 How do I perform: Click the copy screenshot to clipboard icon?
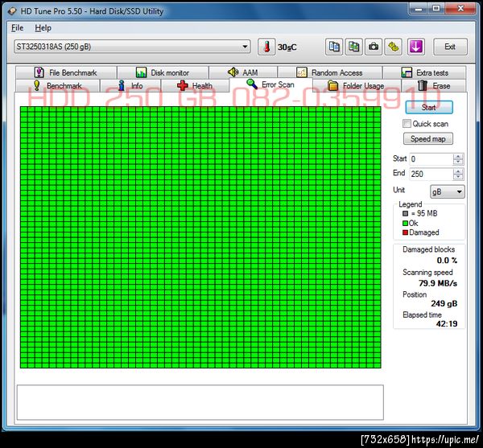coord(353,47)
